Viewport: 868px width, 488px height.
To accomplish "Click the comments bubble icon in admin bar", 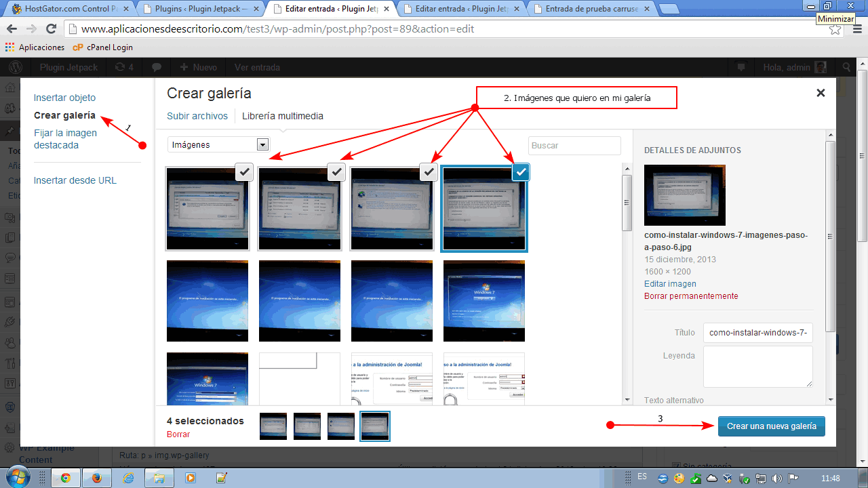I will 157,67.
